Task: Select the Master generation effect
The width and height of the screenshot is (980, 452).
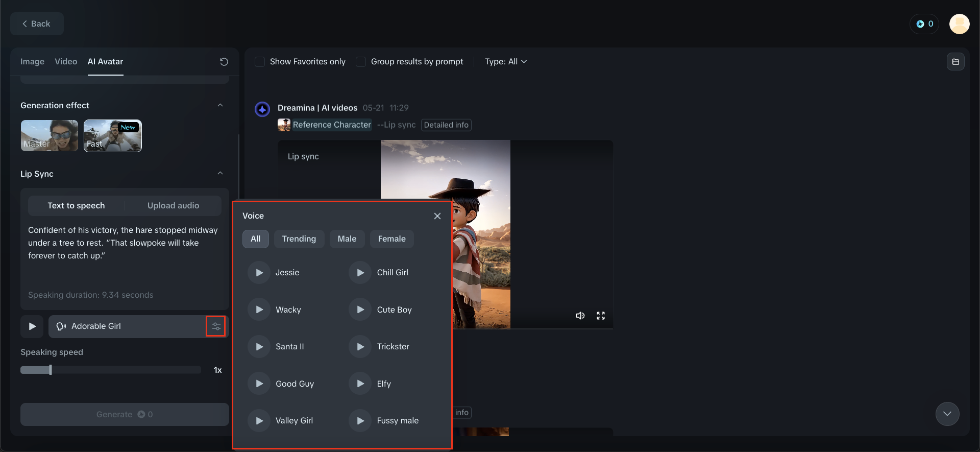Action: click(50, 136)
